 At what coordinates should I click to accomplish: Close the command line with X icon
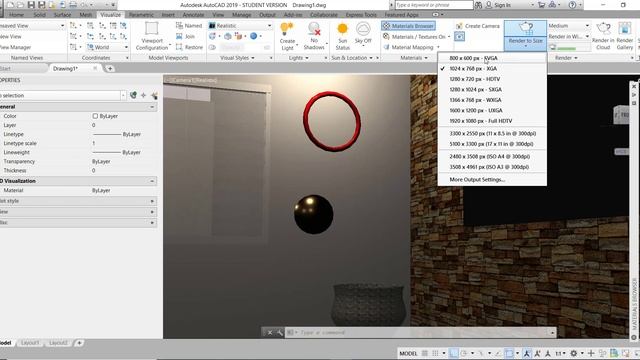pos(269,333)
